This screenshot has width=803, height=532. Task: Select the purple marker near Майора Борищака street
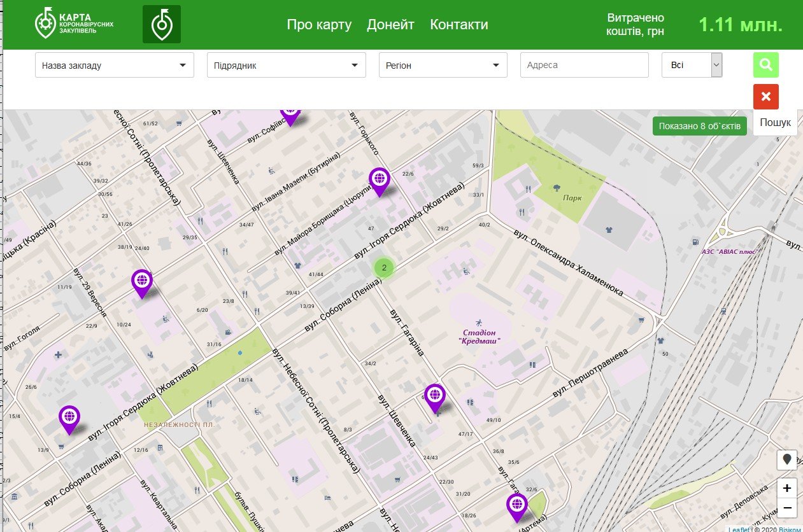click(380, 181)
